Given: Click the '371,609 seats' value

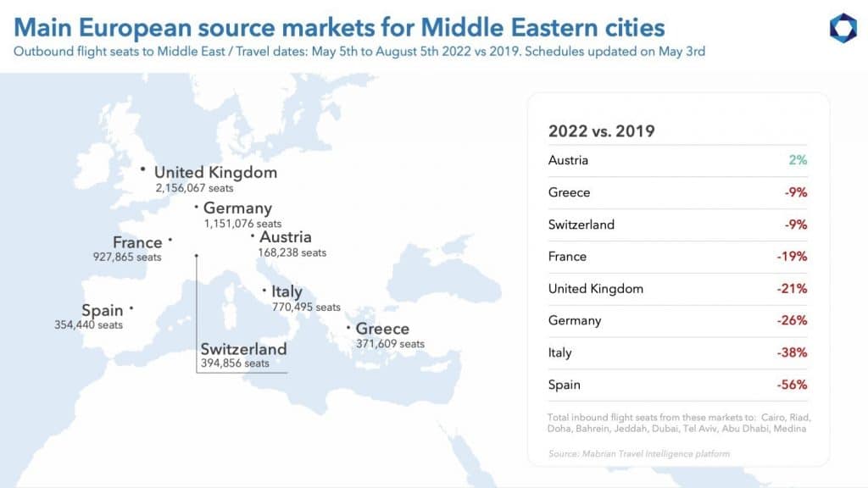Looking at the screenshot, I should coord(390,344).
